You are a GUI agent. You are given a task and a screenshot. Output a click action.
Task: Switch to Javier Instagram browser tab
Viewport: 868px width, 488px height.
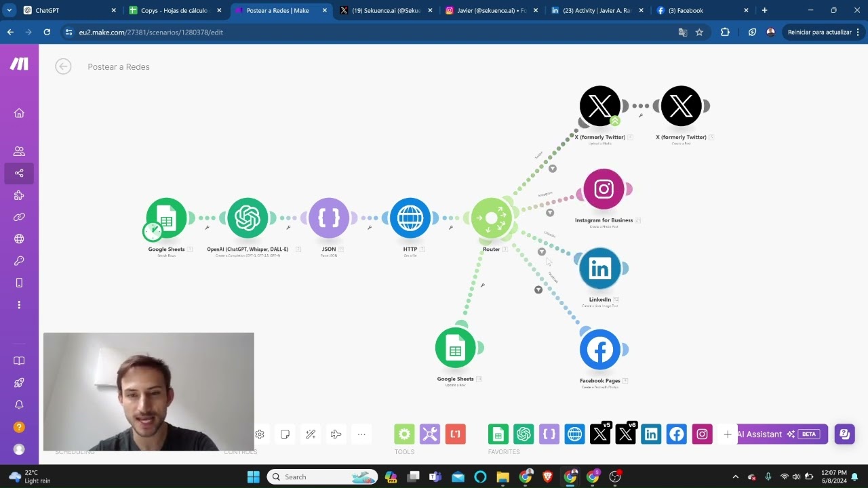[492, 10]
